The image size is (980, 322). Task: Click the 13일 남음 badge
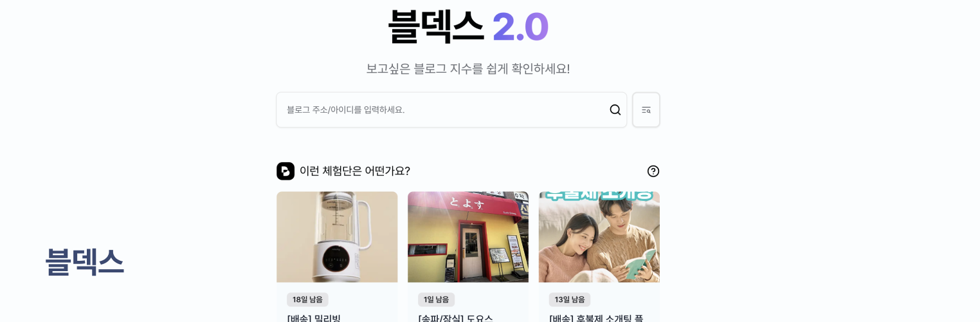click(x=570, y=299)
